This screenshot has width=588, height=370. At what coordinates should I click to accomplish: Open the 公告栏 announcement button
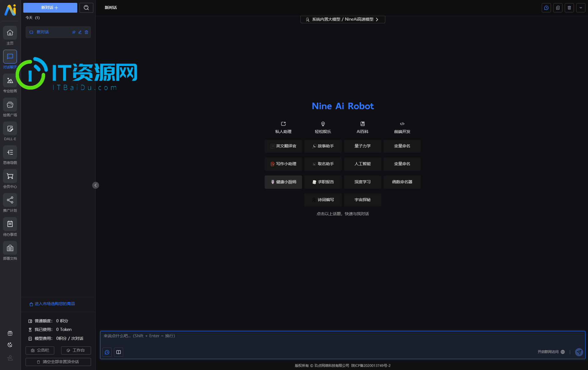pos(40,350)
